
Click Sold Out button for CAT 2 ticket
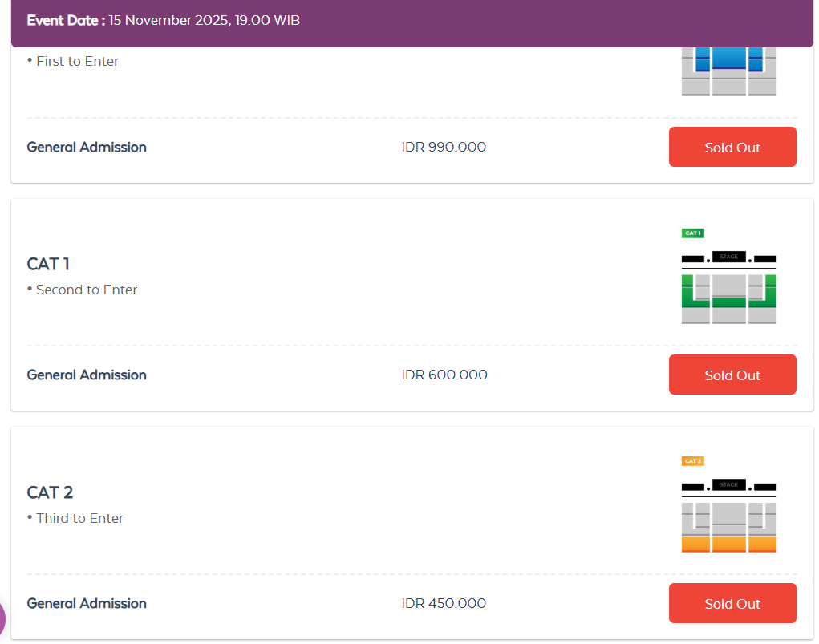pyautogui.click(x=732, y=603)
